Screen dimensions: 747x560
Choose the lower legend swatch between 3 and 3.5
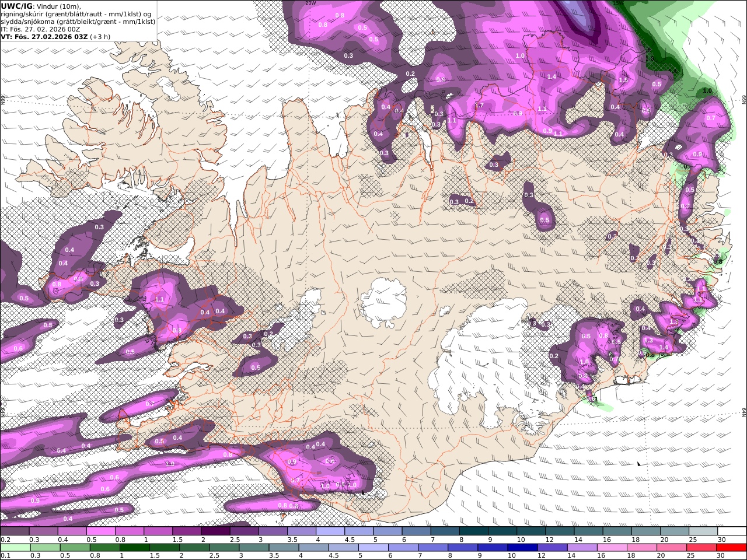tap(253, 548)
